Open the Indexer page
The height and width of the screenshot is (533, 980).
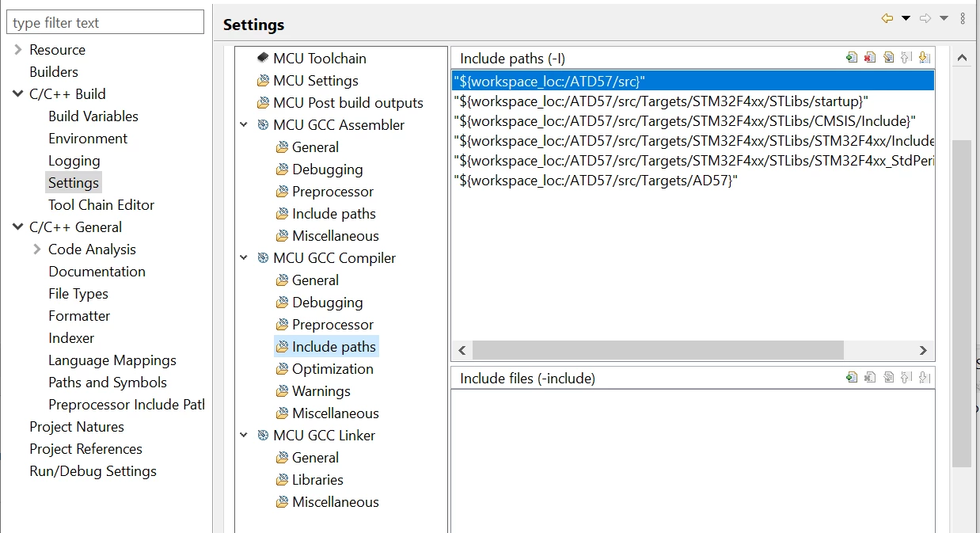(x=71, y=337)
